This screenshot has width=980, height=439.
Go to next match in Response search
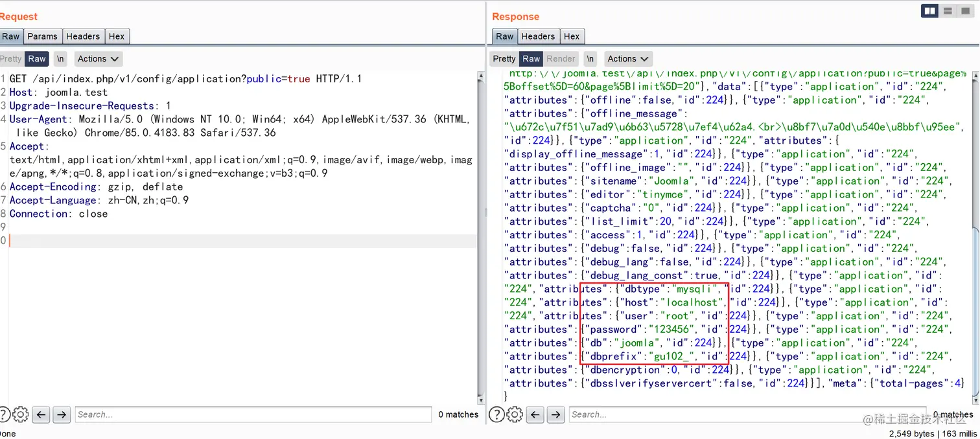(555, 414)
